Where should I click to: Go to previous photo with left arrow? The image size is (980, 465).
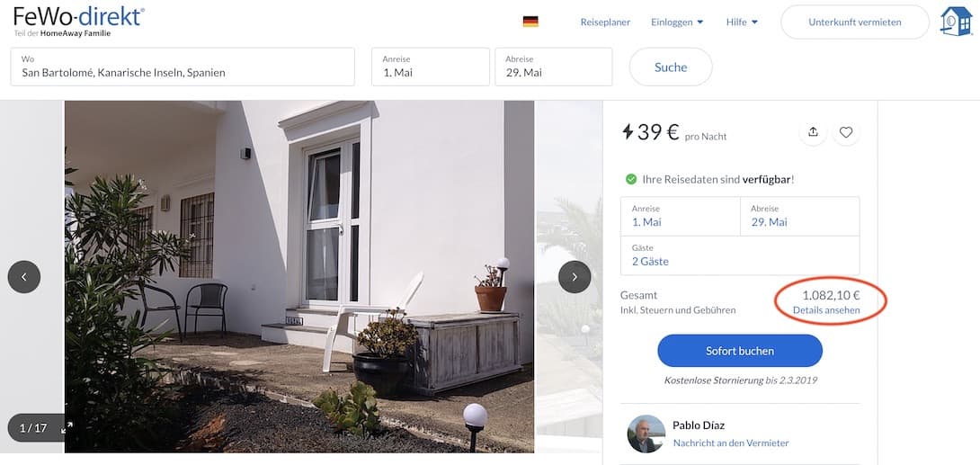point(23,277)
